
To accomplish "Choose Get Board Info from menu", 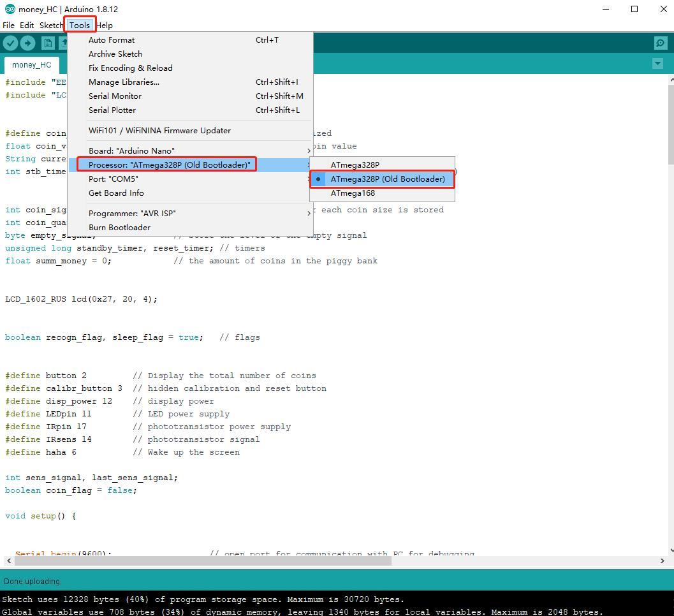I will [x=191, y=193].
